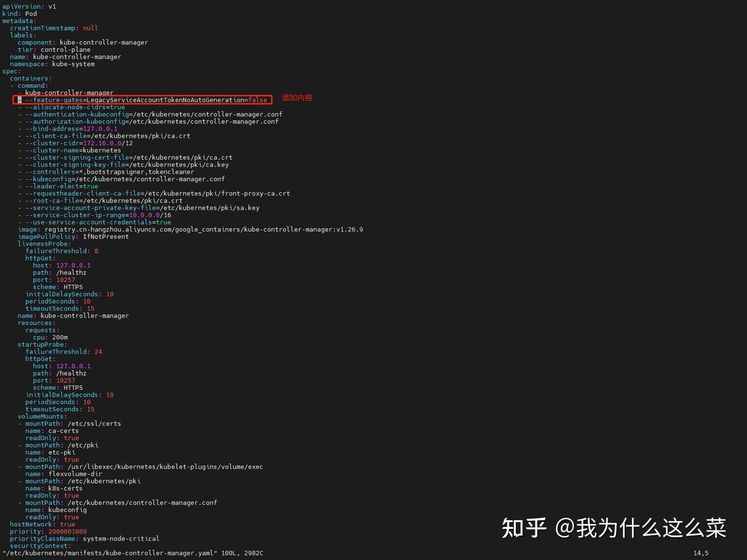Click the mountPath: /etc/ssl/certs entry
This screenshot has height=560, width=747.
click(x=70, y=423)
